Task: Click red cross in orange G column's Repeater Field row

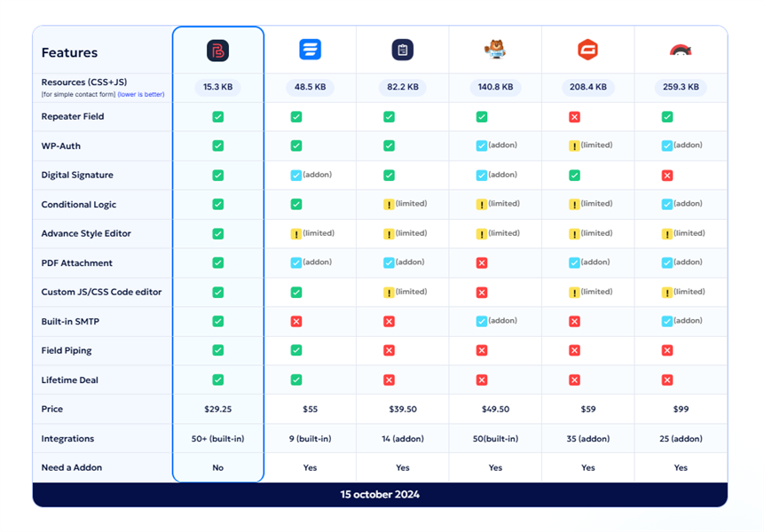Action: coord(574,117)
